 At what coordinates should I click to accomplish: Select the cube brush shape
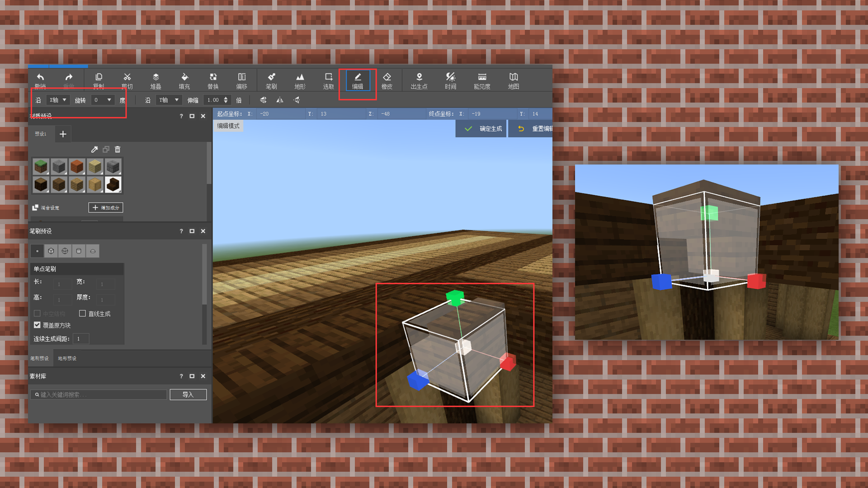click(x=51, y=251)
